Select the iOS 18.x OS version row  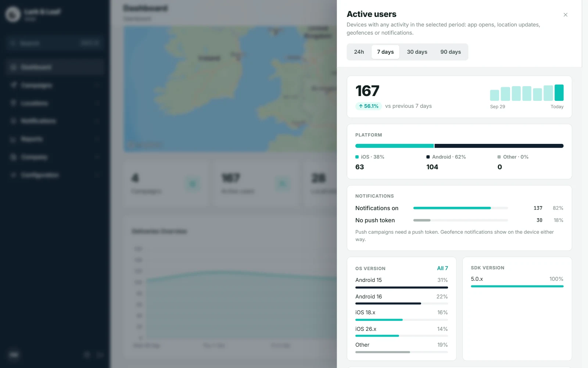401,315
